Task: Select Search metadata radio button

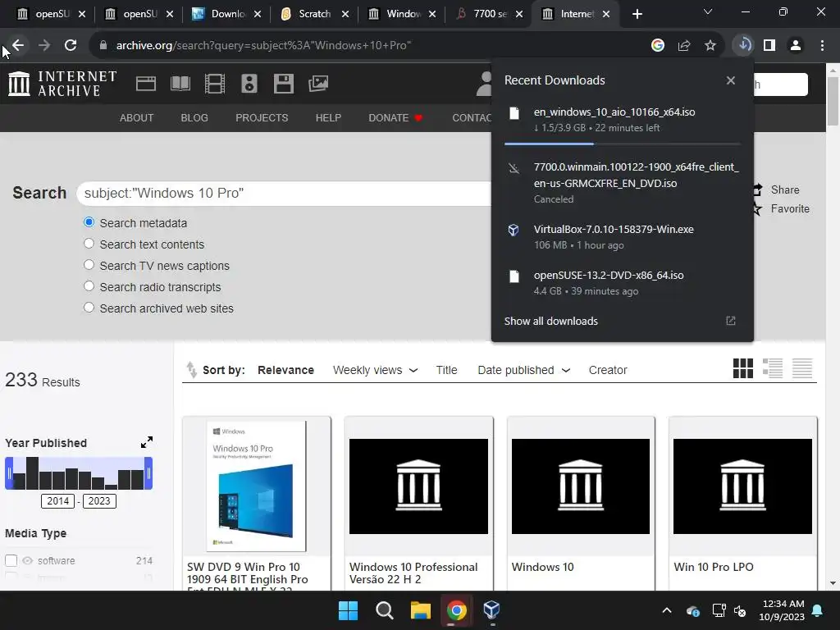Action: 89,222
